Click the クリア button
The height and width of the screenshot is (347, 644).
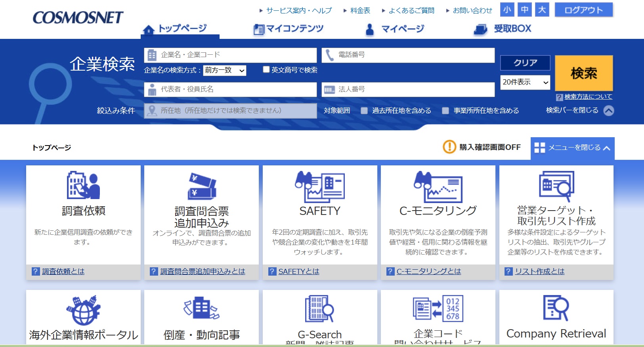[525, 63]
